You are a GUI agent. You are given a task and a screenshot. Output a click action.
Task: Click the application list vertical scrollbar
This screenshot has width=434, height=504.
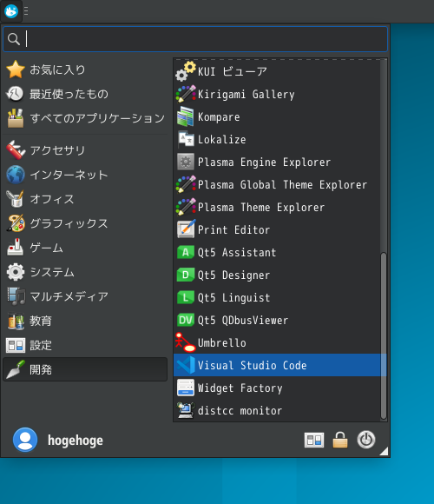[x=384, y=335]
